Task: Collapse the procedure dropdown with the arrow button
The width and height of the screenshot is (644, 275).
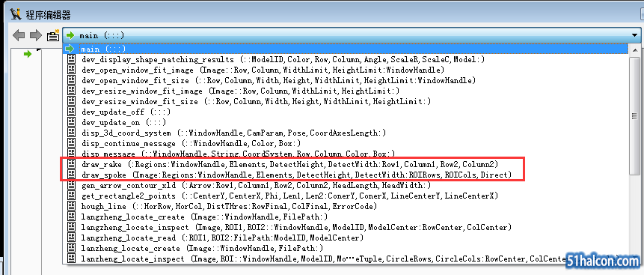Action: coord(635,35)
